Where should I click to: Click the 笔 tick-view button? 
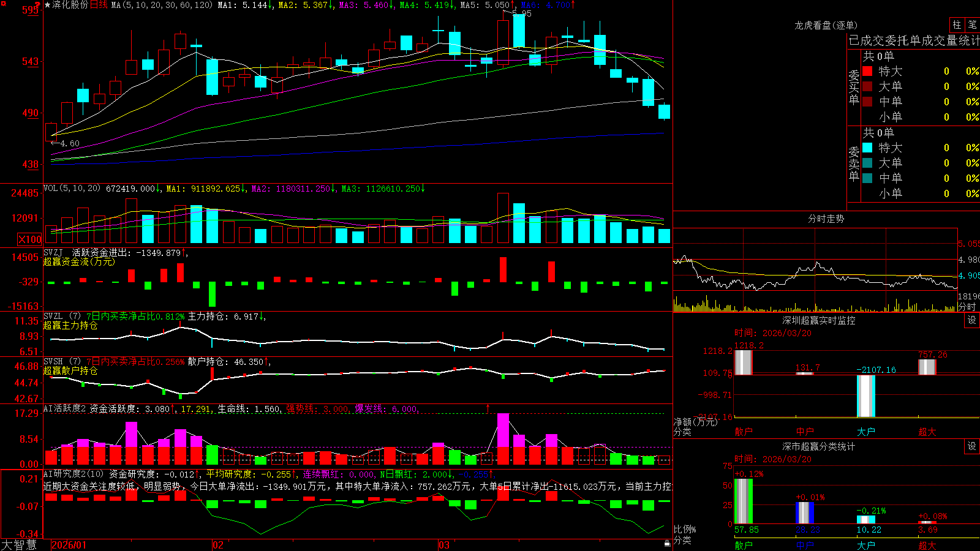tap(972, 25)
